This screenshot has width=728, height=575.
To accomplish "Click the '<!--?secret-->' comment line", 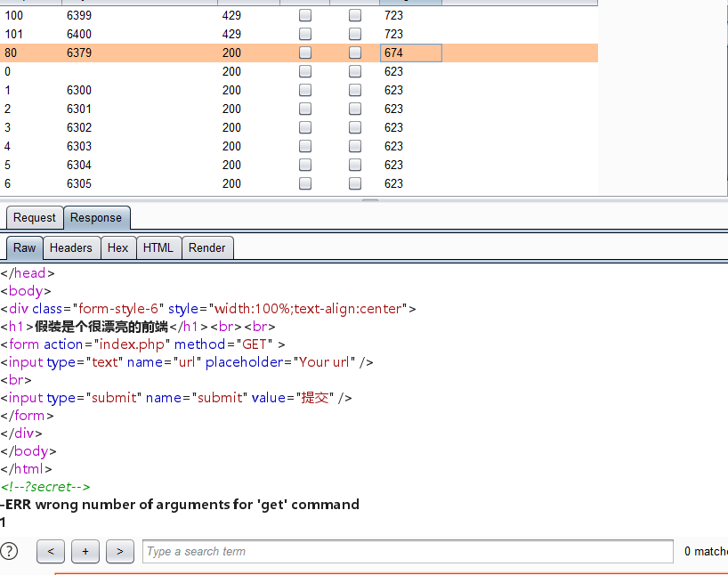I will click(x=45, y=487).
